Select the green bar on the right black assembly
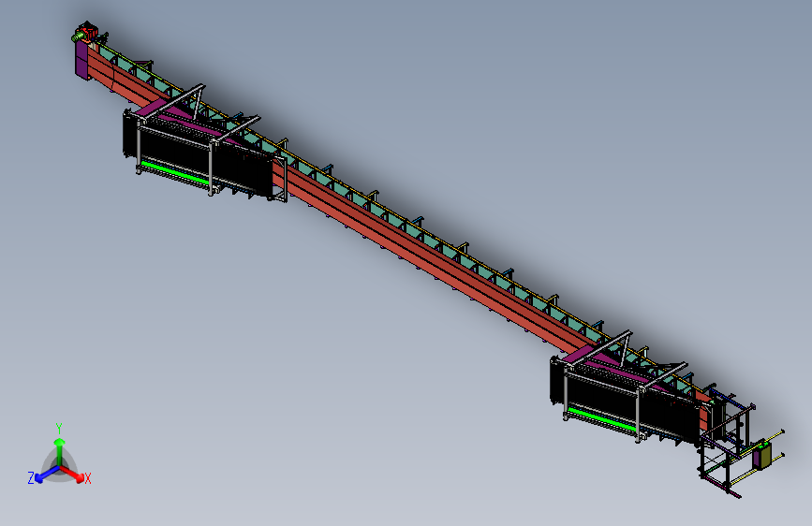The image size is (812, 526). point(602,418)
